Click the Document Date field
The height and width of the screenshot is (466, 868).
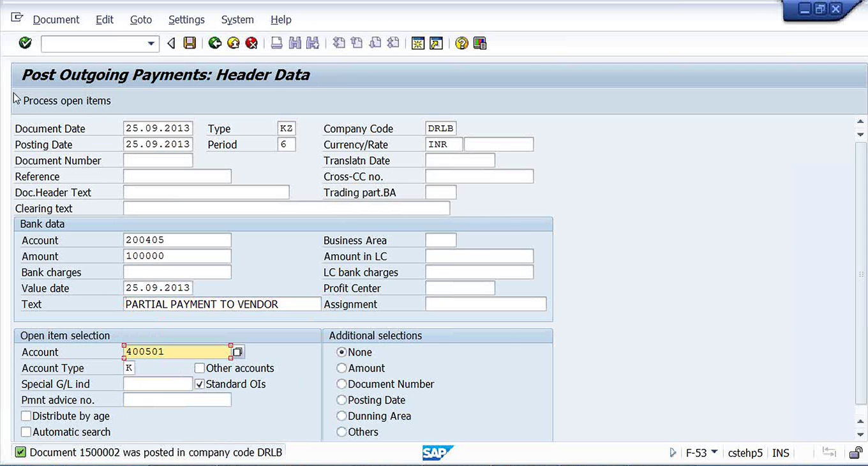click(158, 128)
